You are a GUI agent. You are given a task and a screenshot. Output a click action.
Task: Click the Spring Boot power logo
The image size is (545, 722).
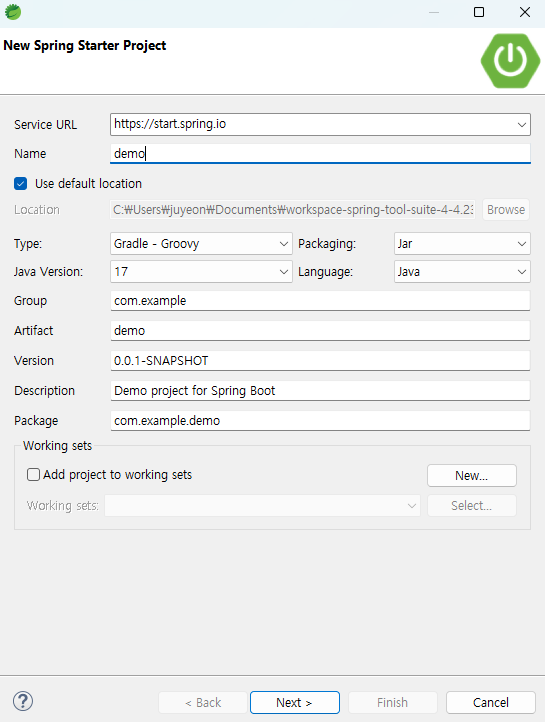[510, 60]
